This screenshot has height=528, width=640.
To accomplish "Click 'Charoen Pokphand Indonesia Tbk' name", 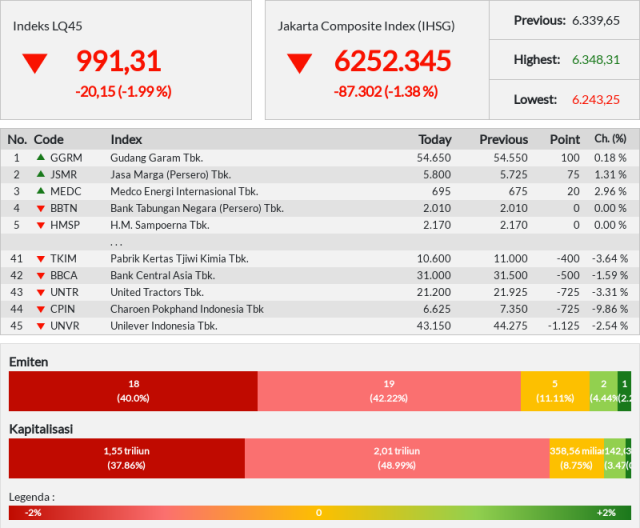I will point(187,309).
